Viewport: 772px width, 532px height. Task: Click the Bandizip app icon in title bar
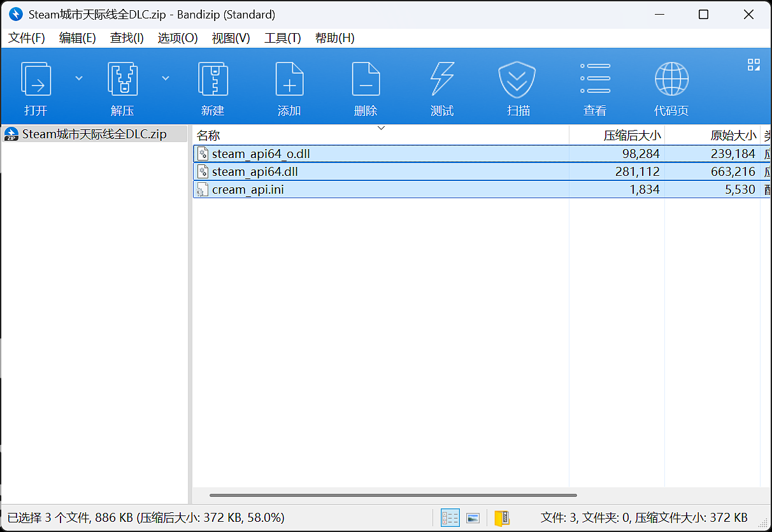click(x=16, y=14)
